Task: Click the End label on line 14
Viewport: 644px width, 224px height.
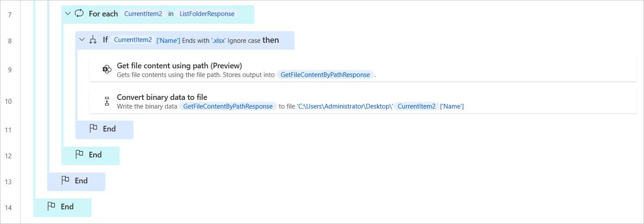Action: click(x=67, y=206)
